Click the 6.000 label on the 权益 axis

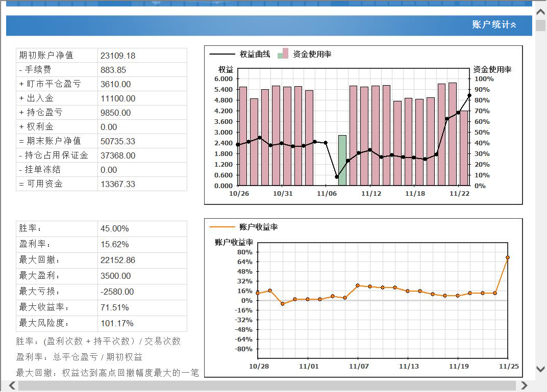[223, 79]
